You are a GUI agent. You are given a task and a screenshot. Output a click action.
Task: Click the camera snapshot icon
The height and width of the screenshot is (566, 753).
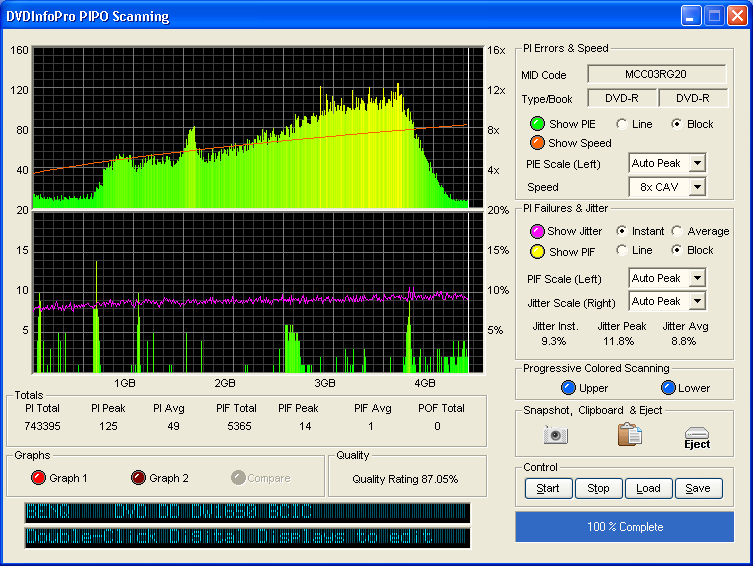555,435
